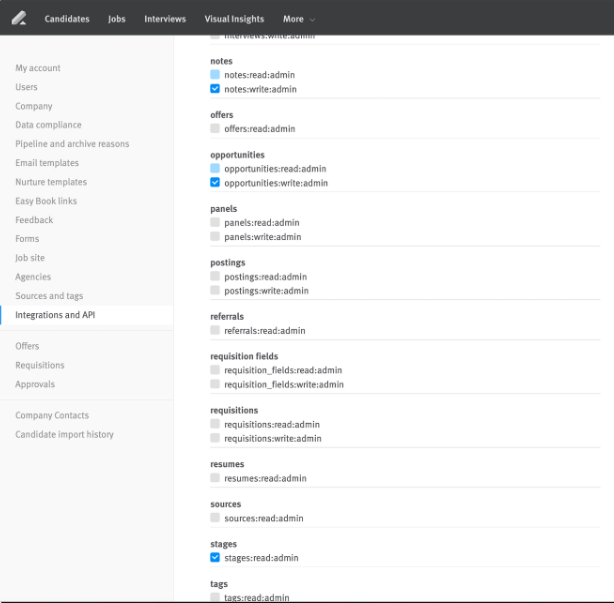Open Job site settings
The image size is (614, 603).
pos(30,258)
